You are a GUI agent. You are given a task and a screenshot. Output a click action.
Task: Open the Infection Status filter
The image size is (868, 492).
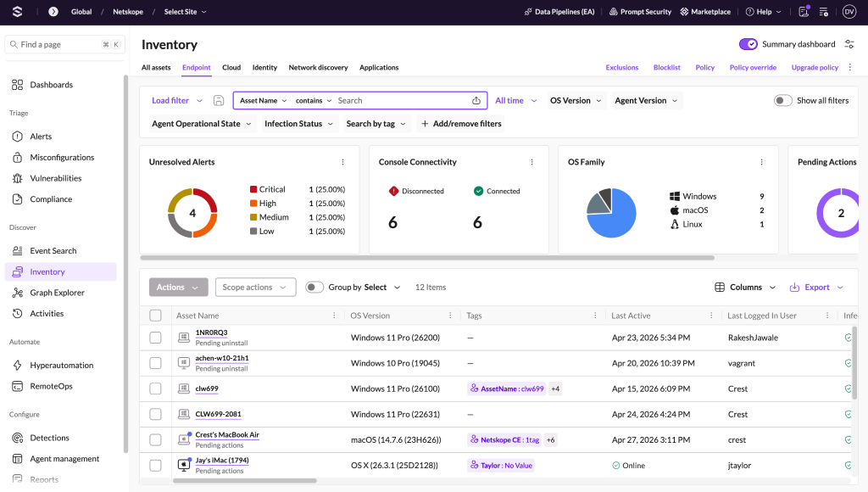(x=299, y=124)
